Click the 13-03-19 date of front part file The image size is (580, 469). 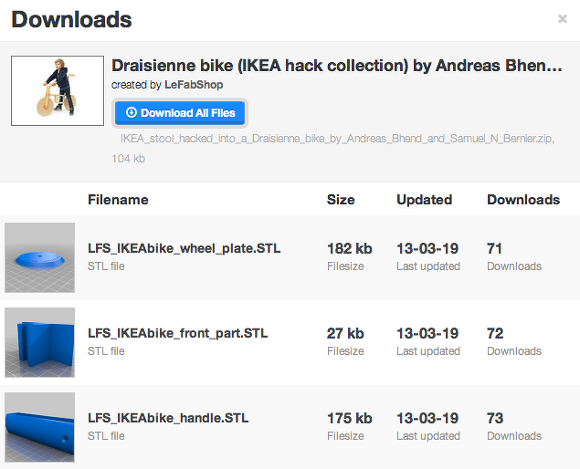(x=428, y=334)
